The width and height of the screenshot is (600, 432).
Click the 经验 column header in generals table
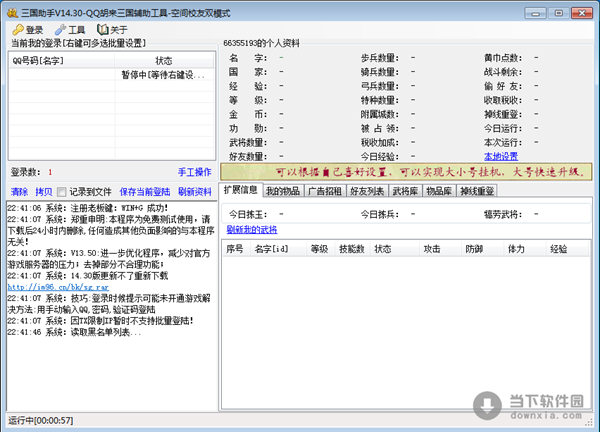pyautogui.click(x=567, y=249)
